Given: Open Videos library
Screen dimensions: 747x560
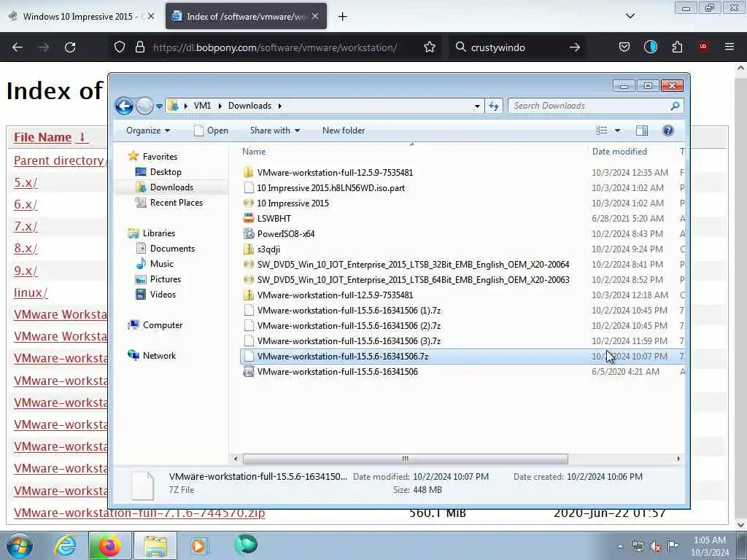Looking at the screenshot, I should coord(155,295).
